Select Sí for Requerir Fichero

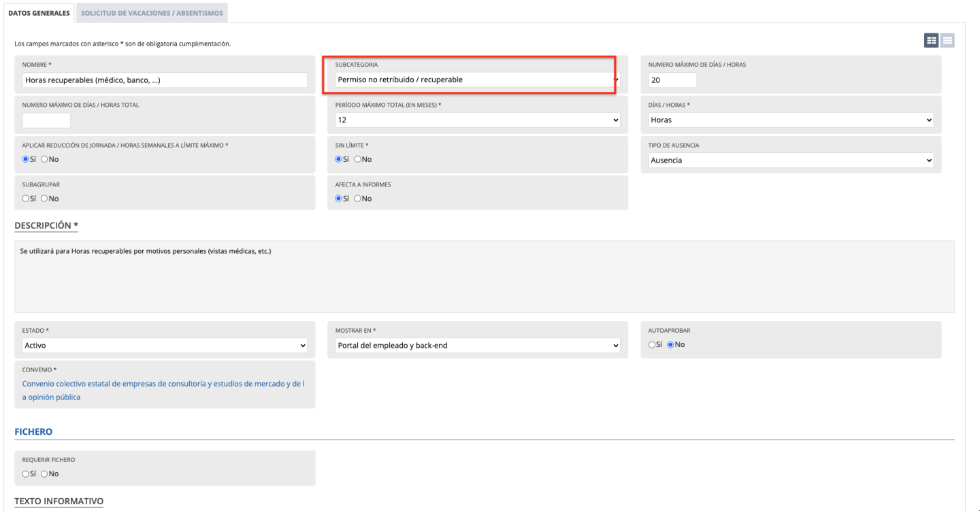pos(26,474)
